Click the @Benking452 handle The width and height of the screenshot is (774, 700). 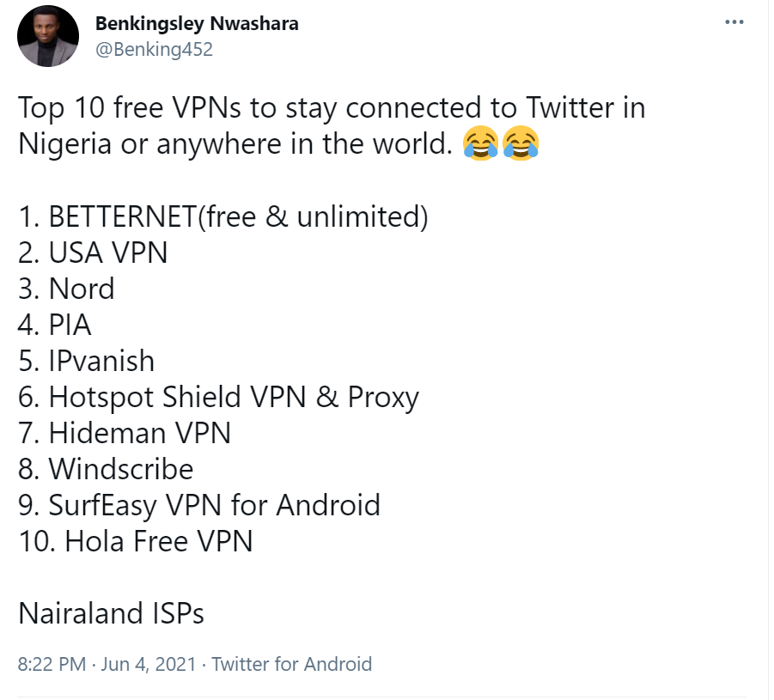(x=154, y=49)
